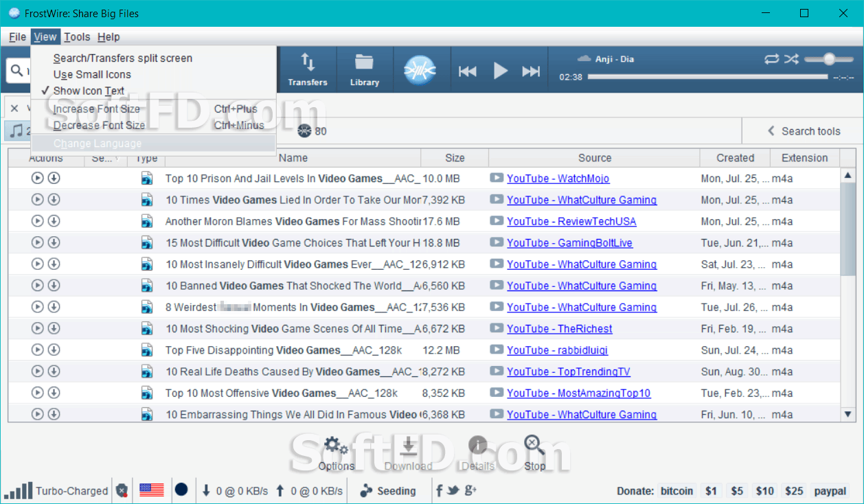
Task: Click the file type icon for 15 Most Difficult Video Game Choices
Action: [147, 243]
